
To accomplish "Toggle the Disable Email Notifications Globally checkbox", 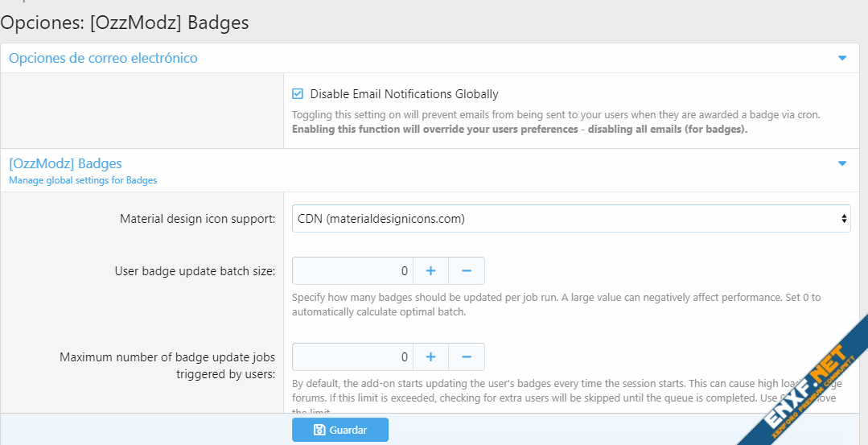I will click(x=298, y=94).
